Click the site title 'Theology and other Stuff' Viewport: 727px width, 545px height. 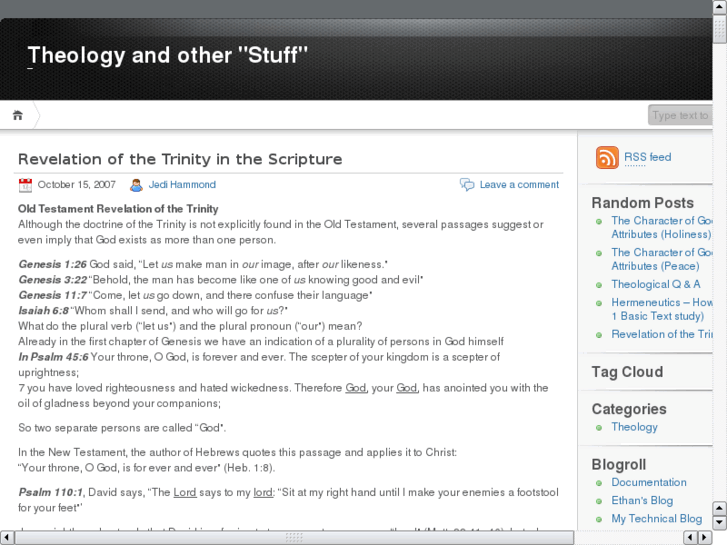168,55
